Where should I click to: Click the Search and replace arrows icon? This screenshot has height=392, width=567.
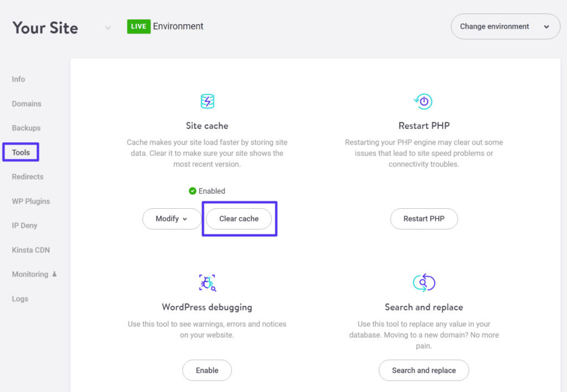pos(423,282)
